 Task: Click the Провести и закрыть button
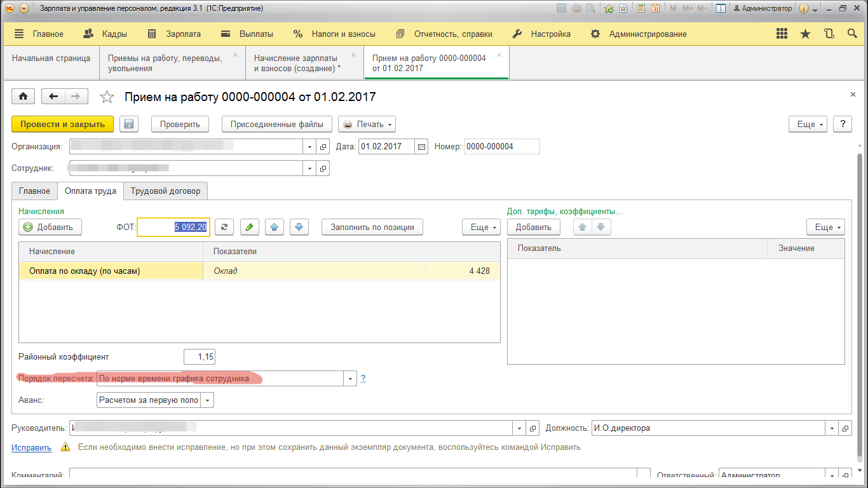tap(62, 124)
